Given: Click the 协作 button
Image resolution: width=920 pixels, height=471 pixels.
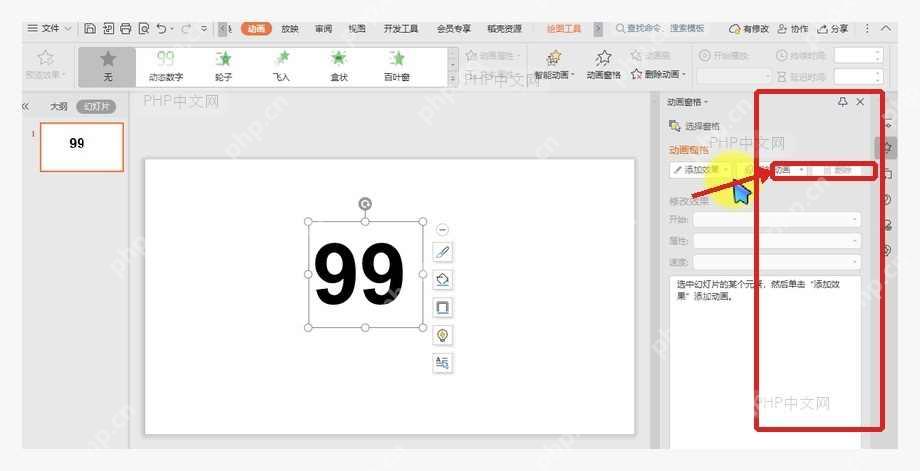Looking at the screenshot, I should pos(793,29).
